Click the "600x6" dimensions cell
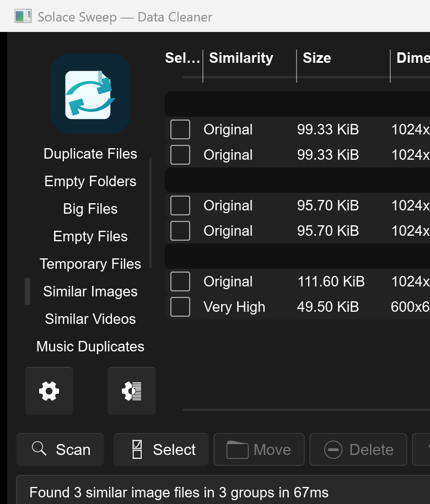The height and width of the screenshot is (504, 430). 410,307
